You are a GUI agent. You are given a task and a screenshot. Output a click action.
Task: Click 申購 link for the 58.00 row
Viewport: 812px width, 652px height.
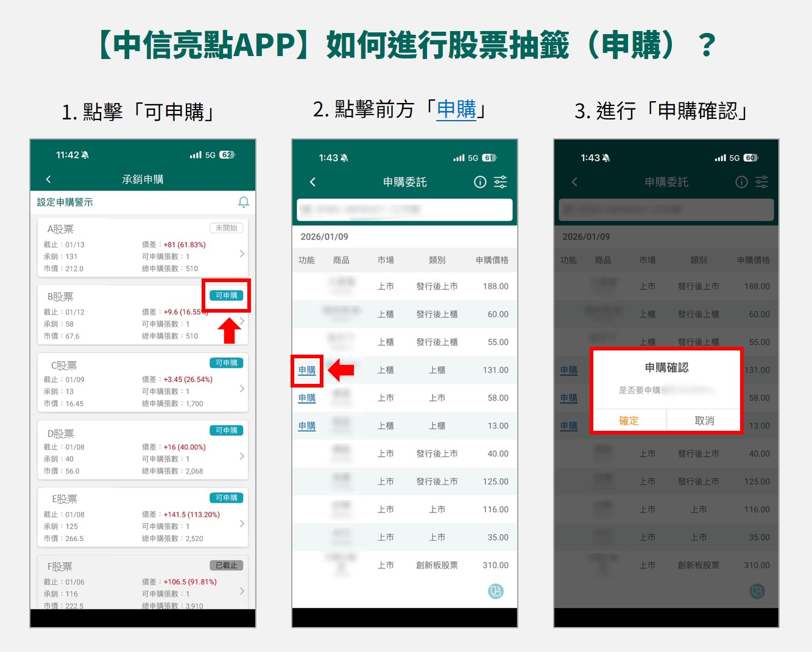(x=307, y=399)
